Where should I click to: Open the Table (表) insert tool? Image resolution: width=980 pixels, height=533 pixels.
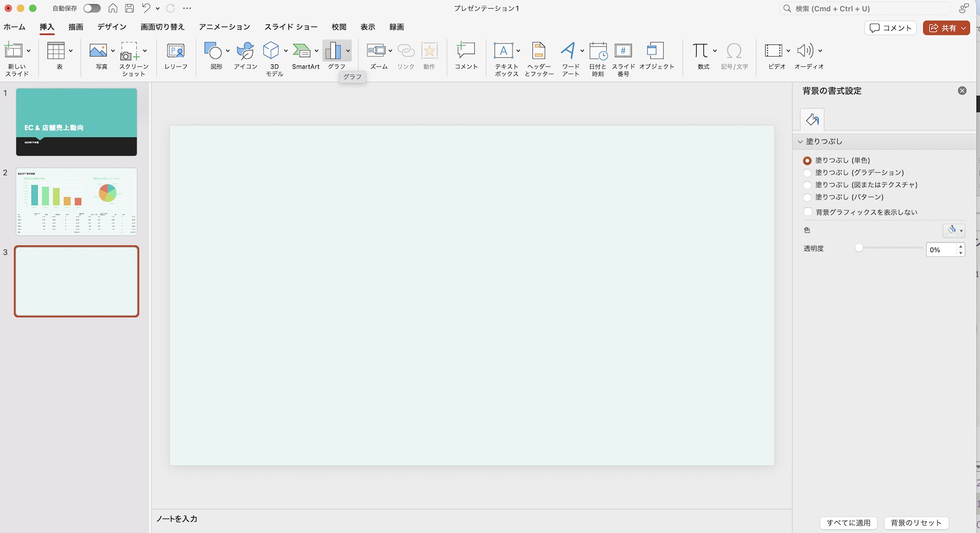click(56, 51)
